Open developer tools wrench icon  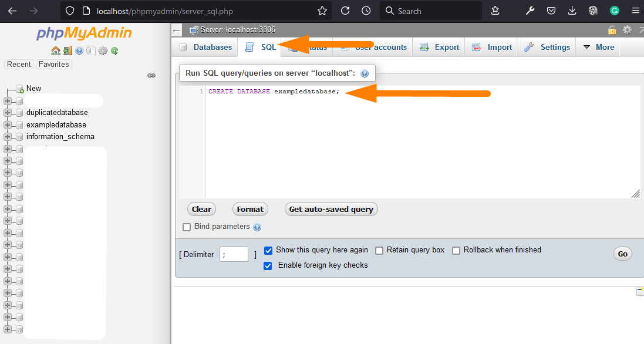click(530, 11)
